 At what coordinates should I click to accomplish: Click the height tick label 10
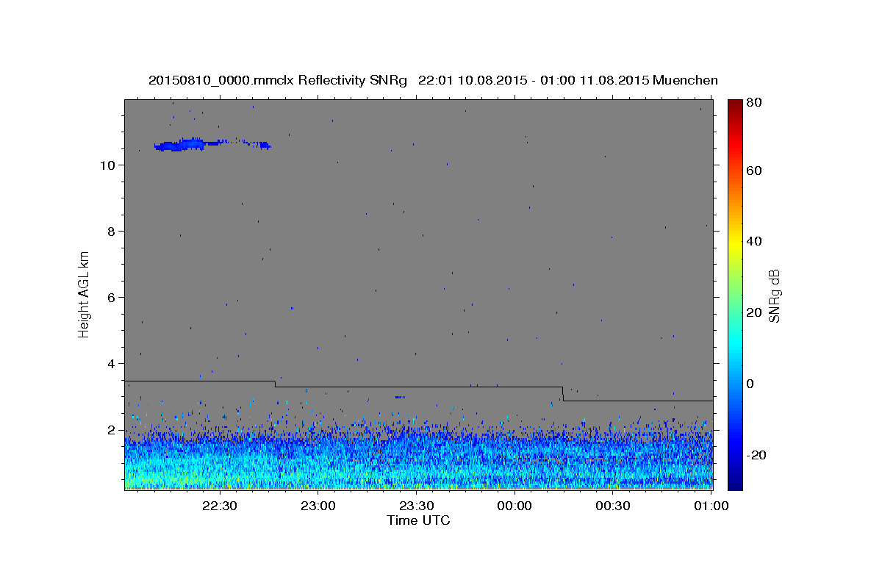(110, 165)
